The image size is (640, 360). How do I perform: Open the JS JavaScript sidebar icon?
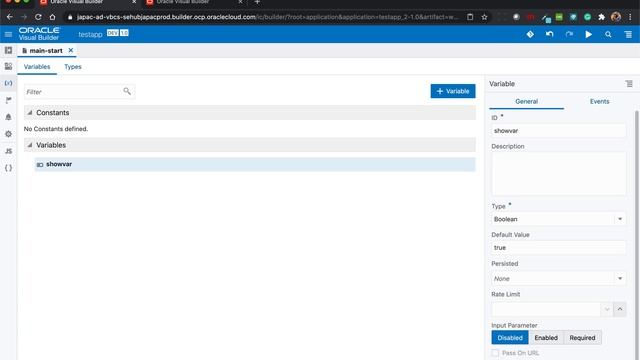[x=8, y=151]
